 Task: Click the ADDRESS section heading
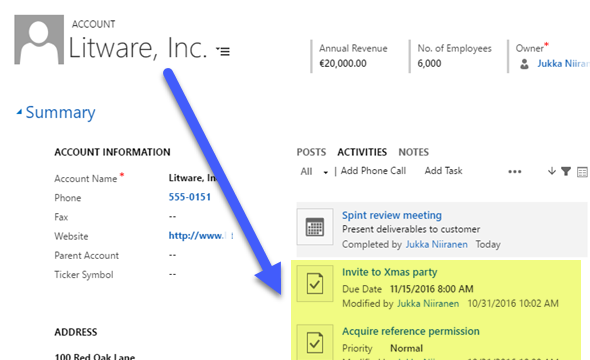76,332
